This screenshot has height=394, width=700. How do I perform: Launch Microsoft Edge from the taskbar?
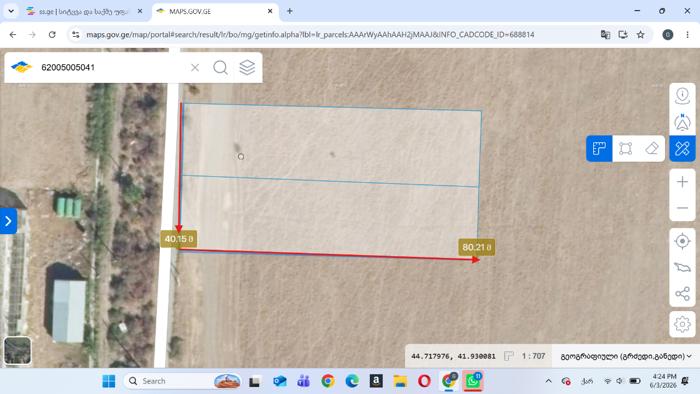352,381
